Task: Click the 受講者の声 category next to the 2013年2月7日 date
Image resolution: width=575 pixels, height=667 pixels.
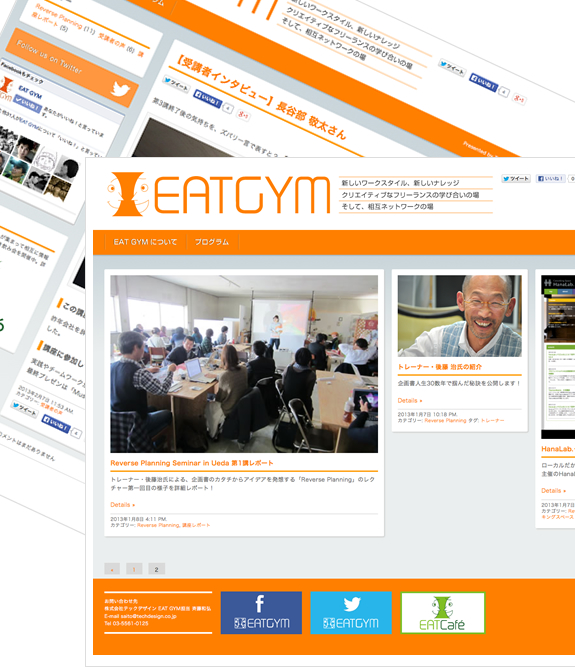Action: (x=51, y=409)
